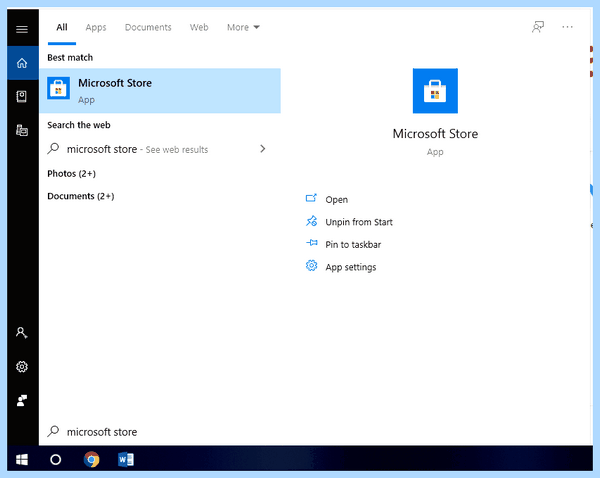Expand the web results chevron arrow

point(262,148)
